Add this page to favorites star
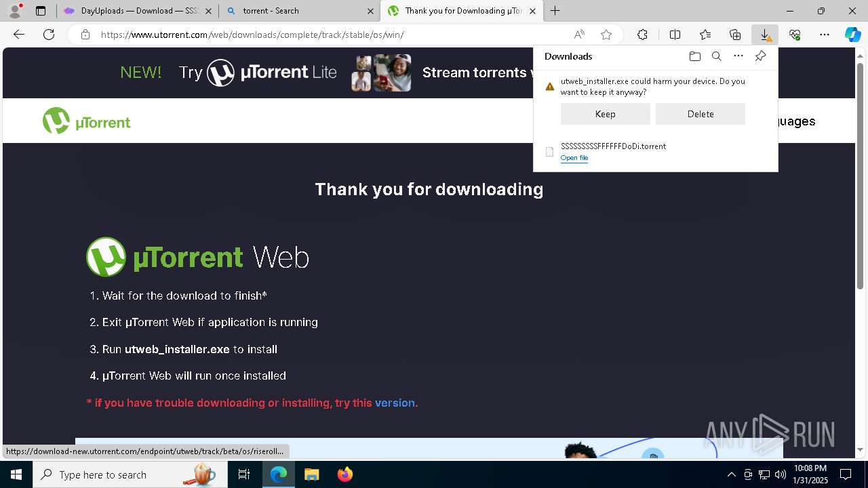This screenshot has height=488, width=868. click(606, 35)
